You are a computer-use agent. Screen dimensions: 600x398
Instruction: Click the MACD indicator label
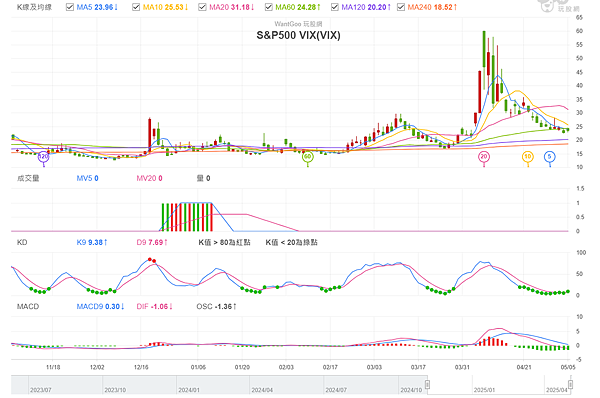[28, 307]
